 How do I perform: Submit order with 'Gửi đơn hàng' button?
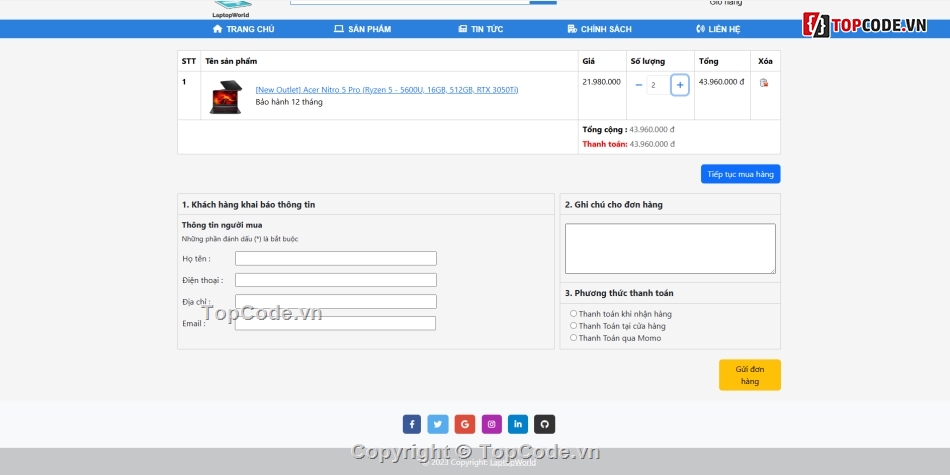749,375
